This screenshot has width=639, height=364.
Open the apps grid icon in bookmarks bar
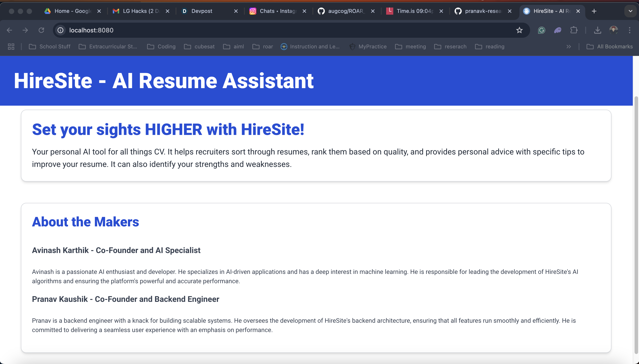(11, 47)
